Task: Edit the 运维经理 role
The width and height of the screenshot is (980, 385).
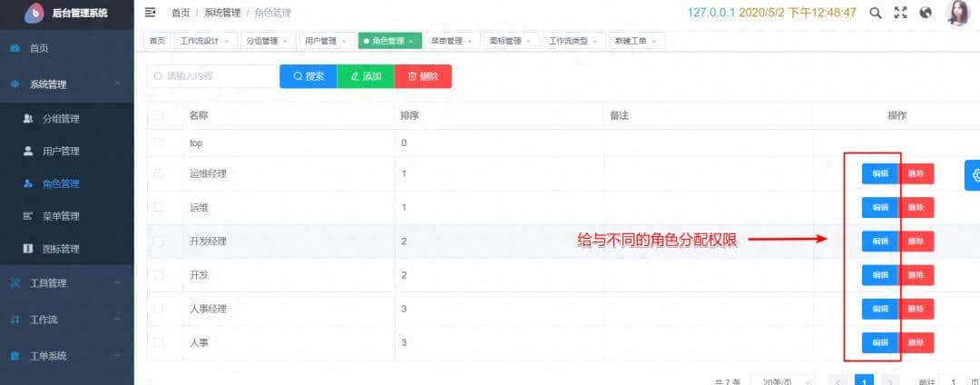Action: [880, 173]
